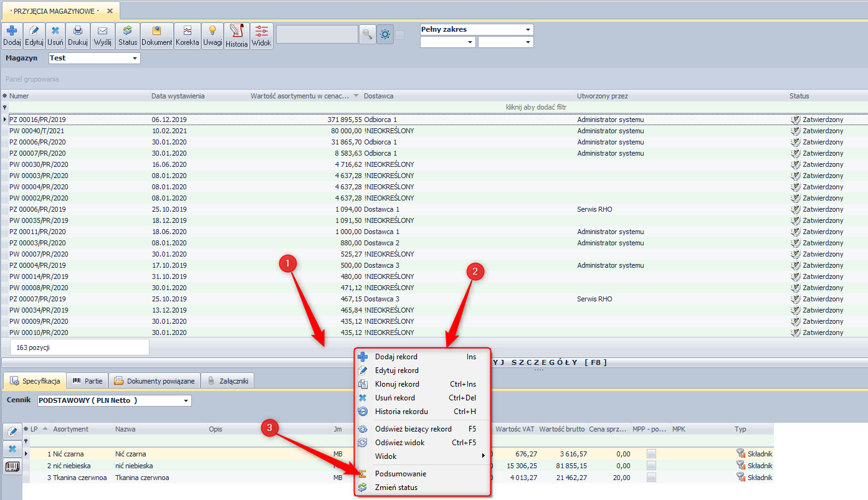Click the barcode icon beside specification grid
The height and width of the screenshot is (500, 868).
point(12,466)
